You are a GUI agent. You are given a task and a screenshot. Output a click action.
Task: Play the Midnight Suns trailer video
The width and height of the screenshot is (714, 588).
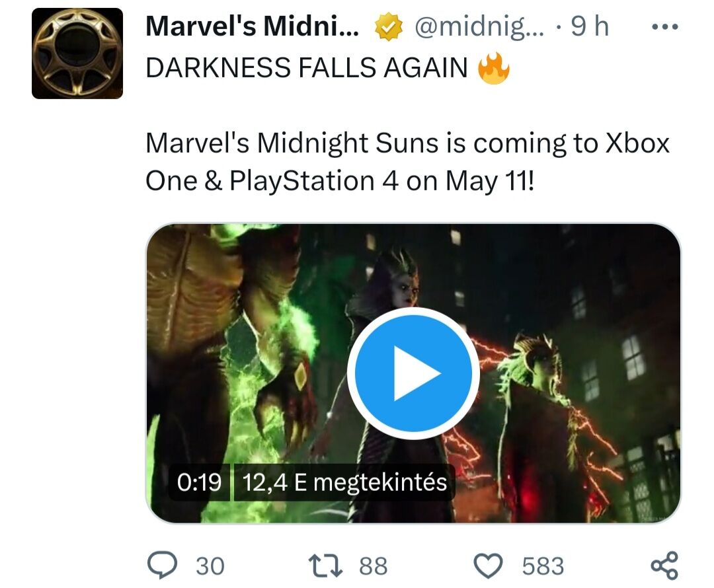click(x=413, y=373)
